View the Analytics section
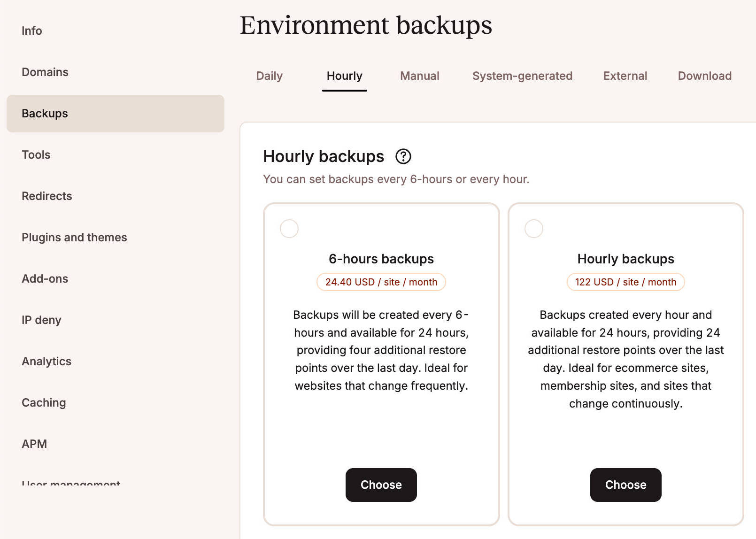The height and width of the screenshot is (539, 756). [46, 361]
